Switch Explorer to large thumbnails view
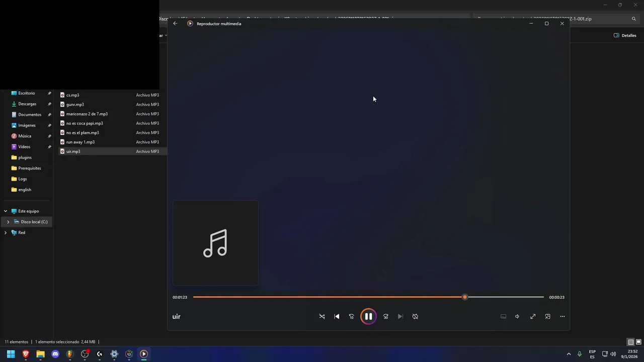The width and height of the screenshot is (644, 362). [638, 342]
